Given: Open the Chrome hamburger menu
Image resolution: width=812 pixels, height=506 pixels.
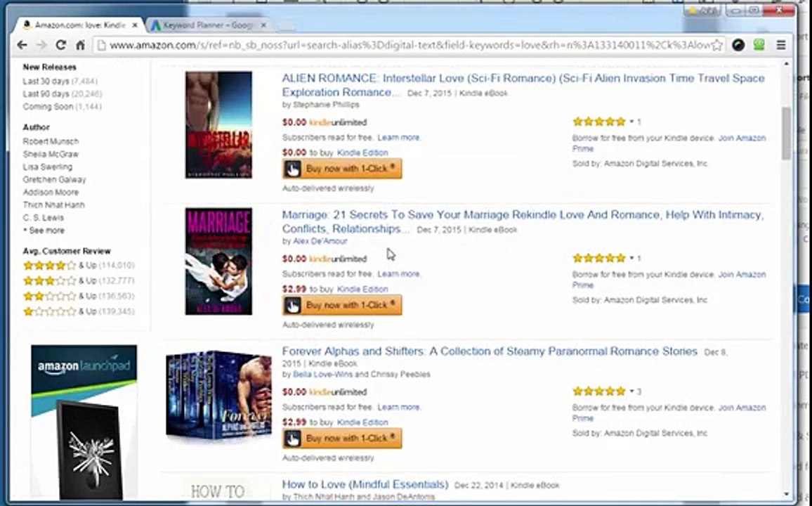Looking at the screenshot, I should (781, 46).
